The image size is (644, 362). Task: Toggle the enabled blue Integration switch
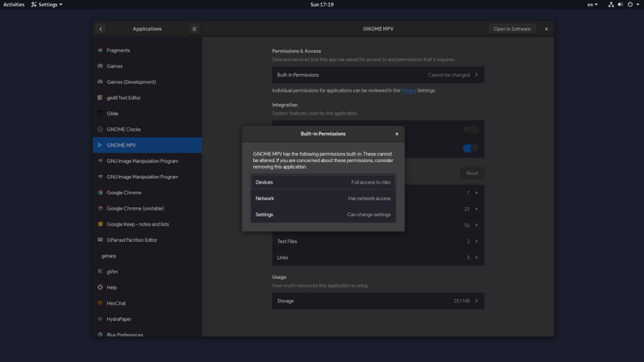click(x=471, y=148)
